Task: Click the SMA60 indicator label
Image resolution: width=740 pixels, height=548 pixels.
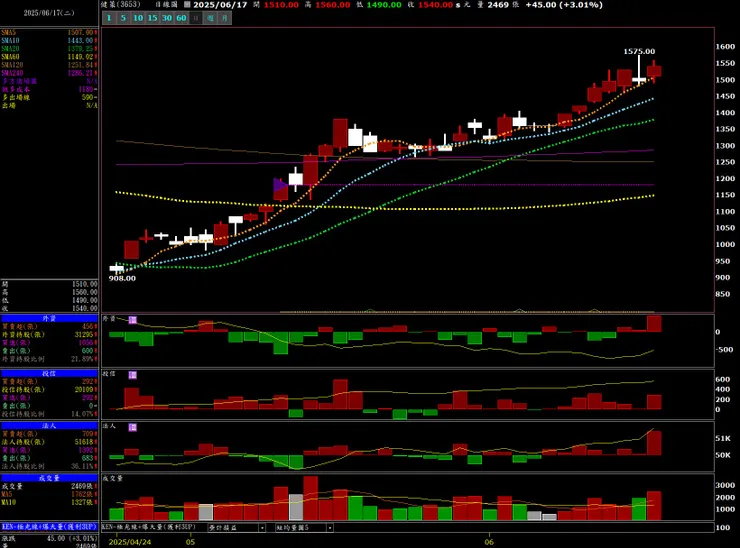Action: tap(10, 57)
